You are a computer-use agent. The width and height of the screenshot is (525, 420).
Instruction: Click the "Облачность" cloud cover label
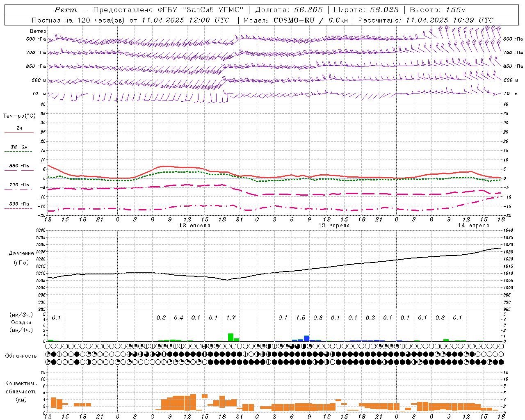click(x=21, y=356)
